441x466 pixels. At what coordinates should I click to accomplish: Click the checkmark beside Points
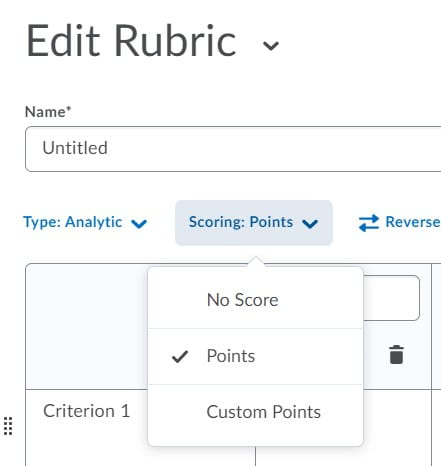coord(180,357)
